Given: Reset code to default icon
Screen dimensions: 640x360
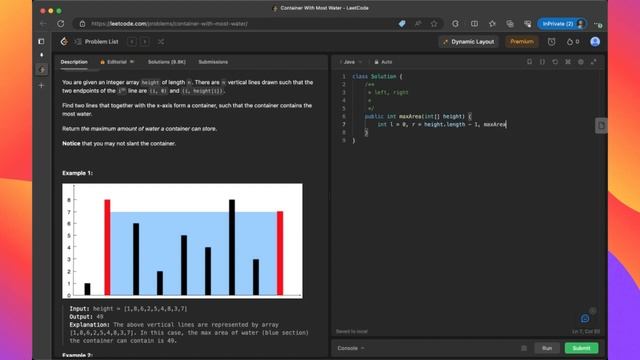Looking at the screenshot, I should 555,62.
